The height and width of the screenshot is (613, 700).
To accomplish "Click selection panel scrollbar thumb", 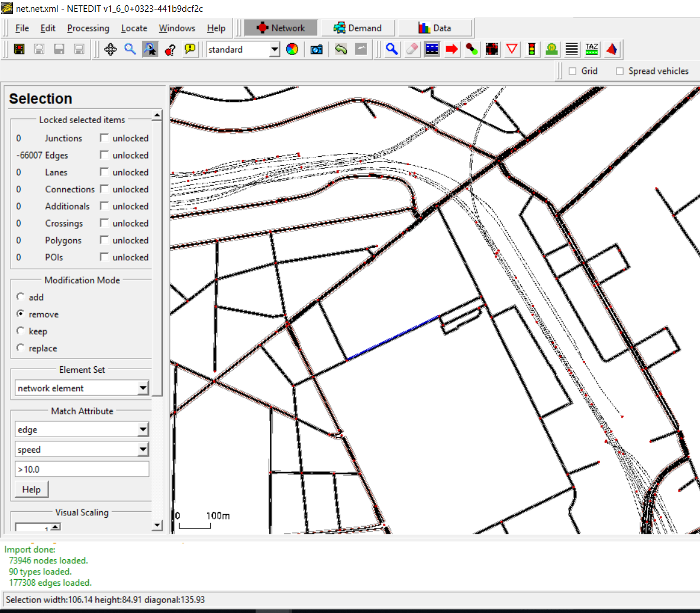I will (157, 258).
